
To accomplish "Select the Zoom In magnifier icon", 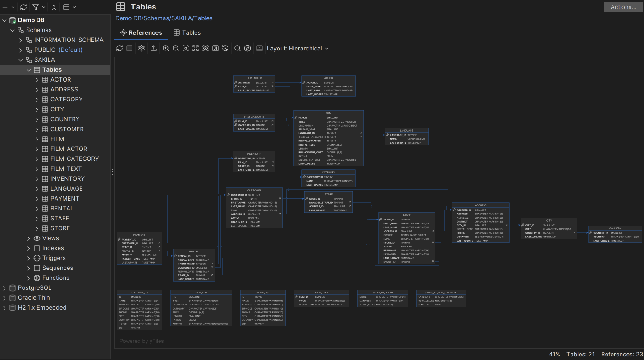I will coord(165,48).
